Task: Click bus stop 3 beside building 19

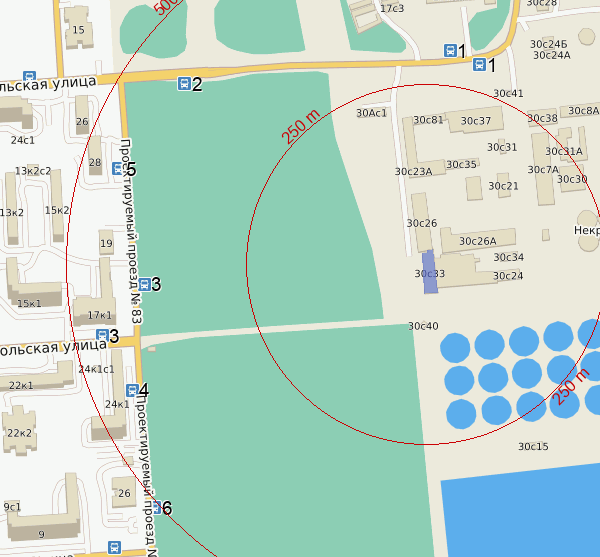Action: (x=145, y=284)
